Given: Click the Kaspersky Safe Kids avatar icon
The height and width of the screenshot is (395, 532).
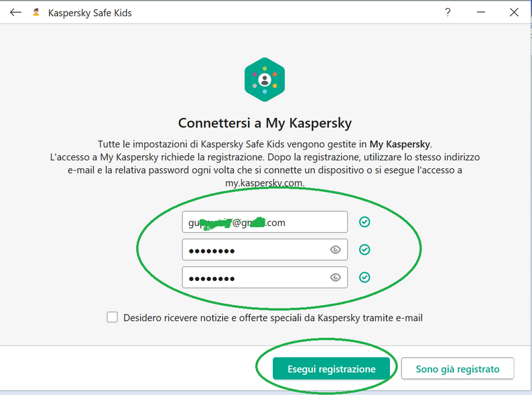Looking at the screenshot, I should 36,13.
